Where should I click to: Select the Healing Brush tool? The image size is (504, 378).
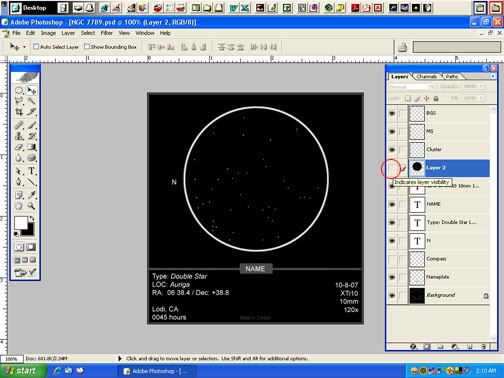pos(19,125)
